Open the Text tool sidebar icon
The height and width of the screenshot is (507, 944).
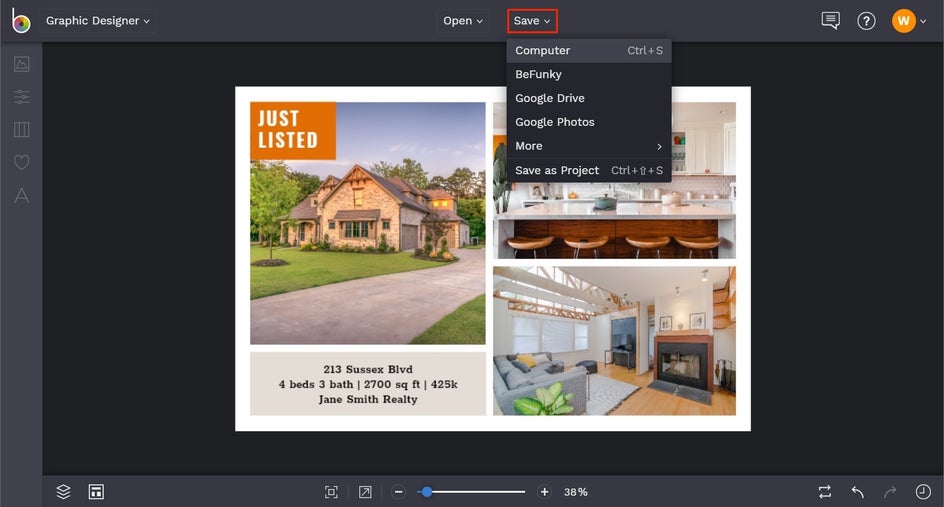coord(22,195)
